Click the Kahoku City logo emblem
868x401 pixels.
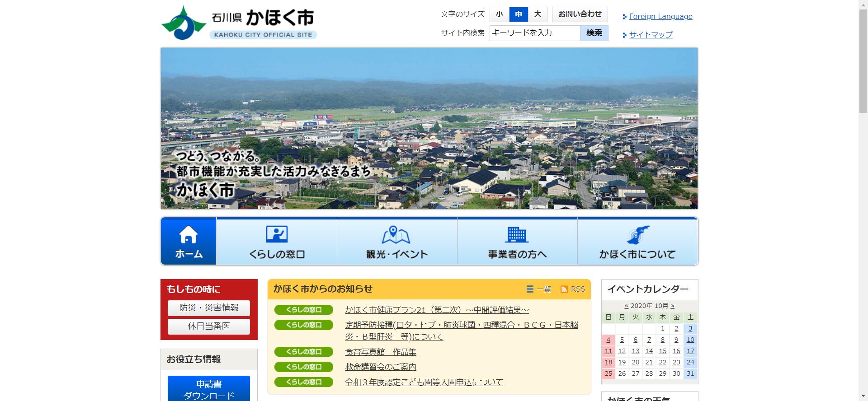coord(184,23)
